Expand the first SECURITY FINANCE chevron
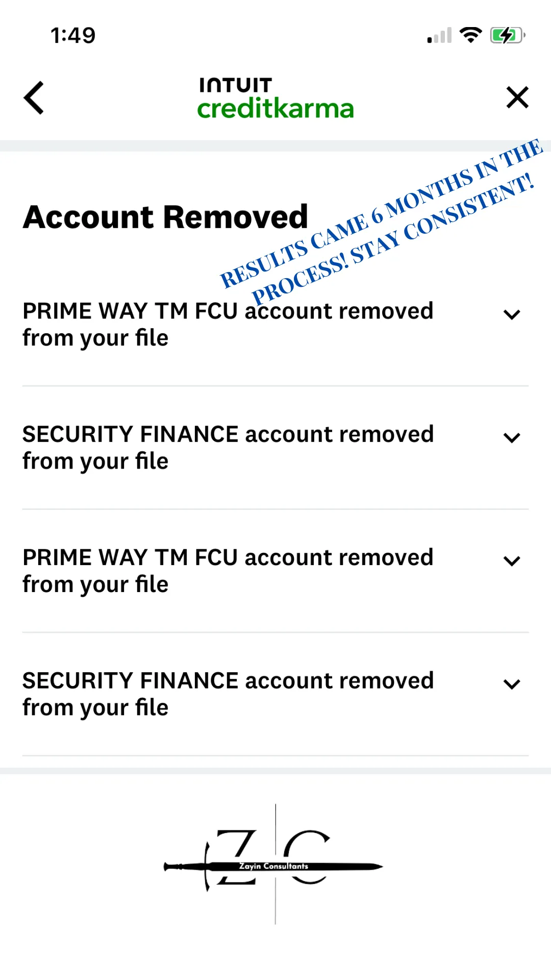551x980 pixels. tap(512, 437)
